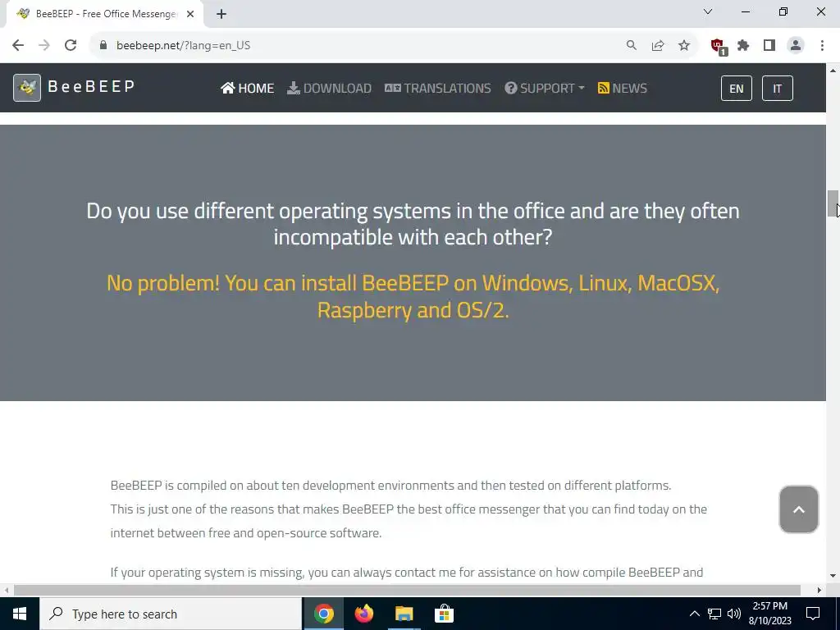The height and width of the screenshot is (630, 840).
Task: Open the DOWNLOAD page
Action: [330, 88]
